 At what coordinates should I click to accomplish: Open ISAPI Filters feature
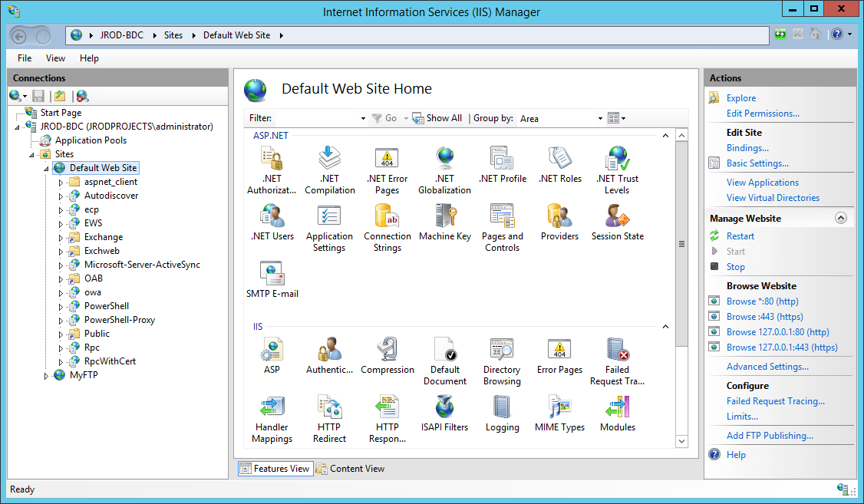[x=445, y=413]
